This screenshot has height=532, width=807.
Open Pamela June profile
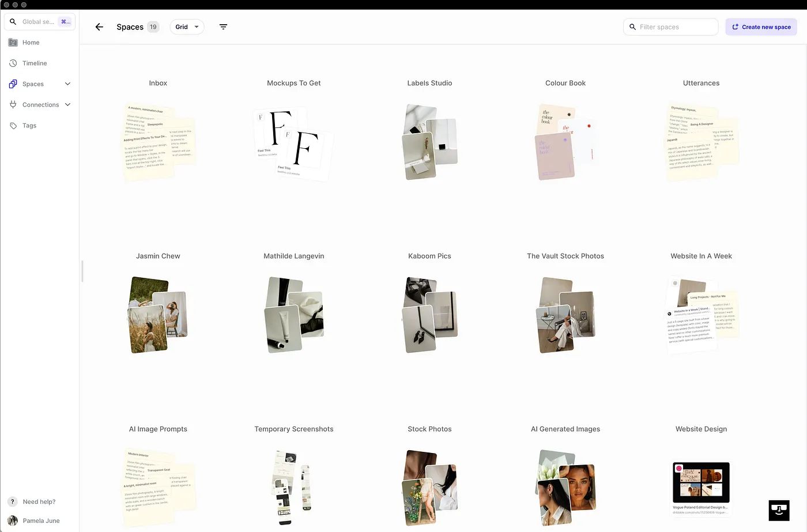point(41,520)
